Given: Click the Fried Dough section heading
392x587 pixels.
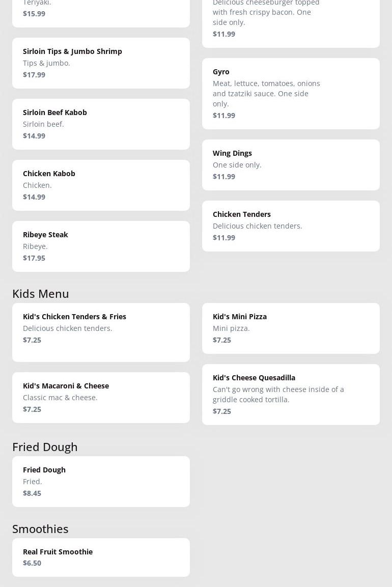Looking at the screenshot, I should (x=45, y=447).
